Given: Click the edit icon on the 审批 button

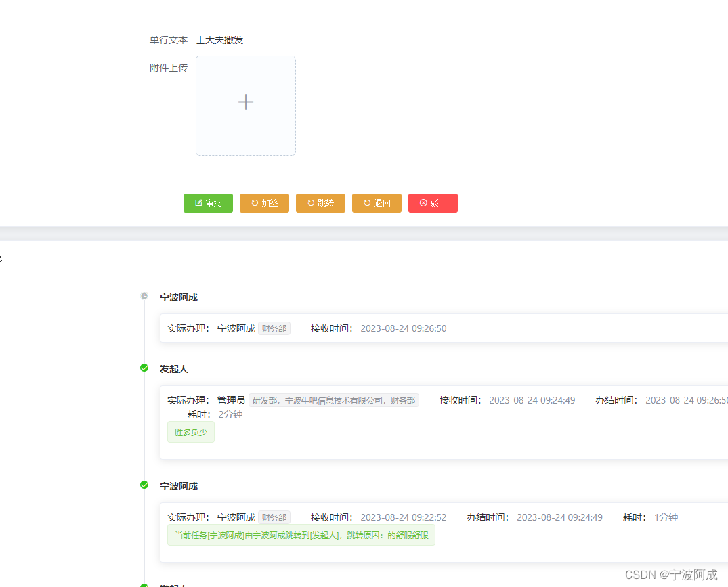Looking at the screenshot, I should (x=197, y=202).
